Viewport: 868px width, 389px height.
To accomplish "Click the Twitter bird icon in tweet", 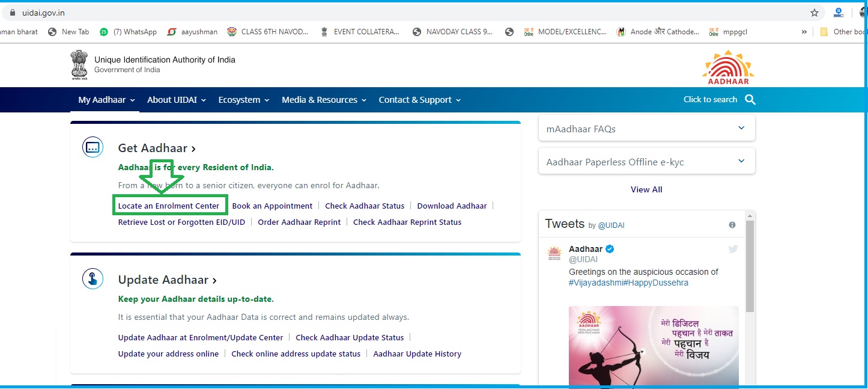I will click(x=732, y=250).
